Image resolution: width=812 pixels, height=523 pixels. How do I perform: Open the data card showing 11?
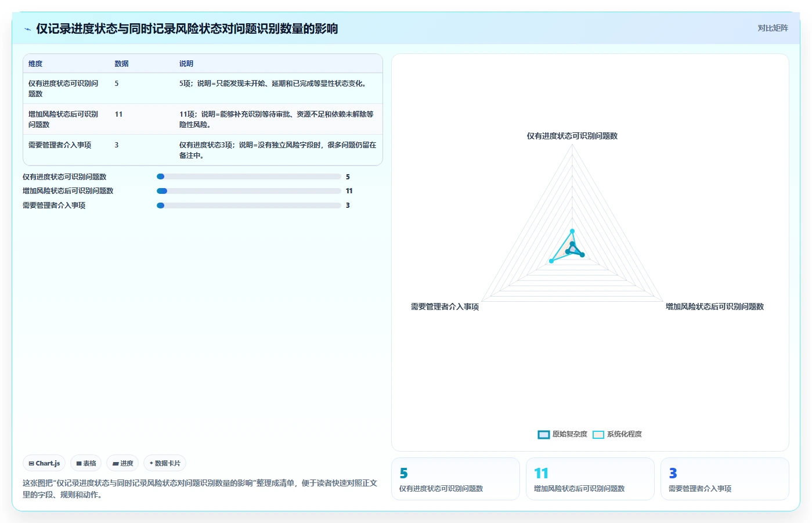click(590, 479)
